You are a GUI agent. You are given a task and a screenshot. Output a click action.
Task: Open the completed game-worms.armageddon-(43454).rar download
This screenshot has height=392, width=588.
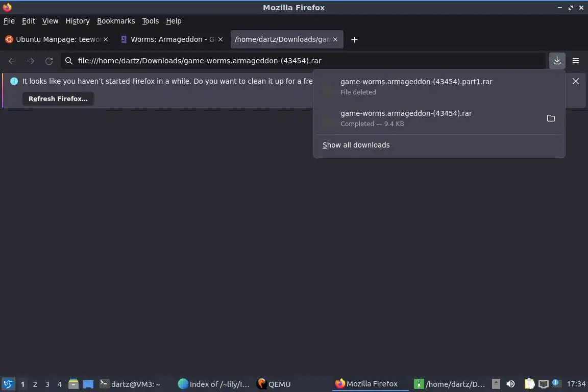(428, 118)
